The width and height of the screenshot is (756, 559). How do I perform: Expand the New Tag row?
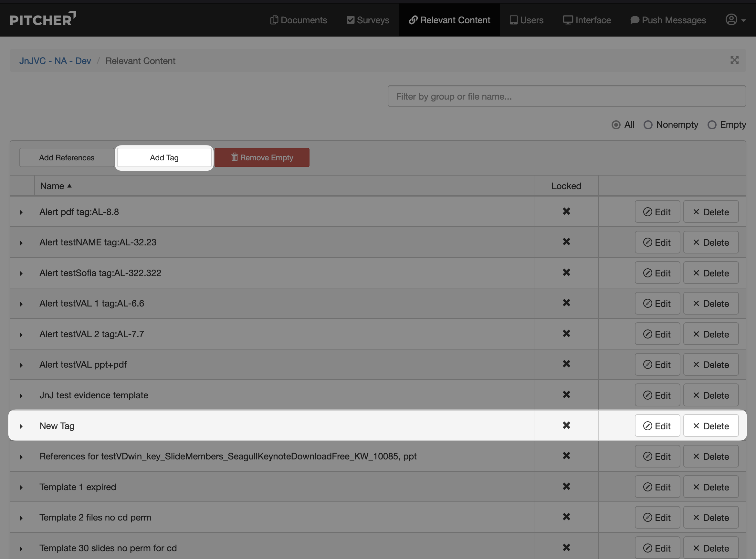(21, 426)
